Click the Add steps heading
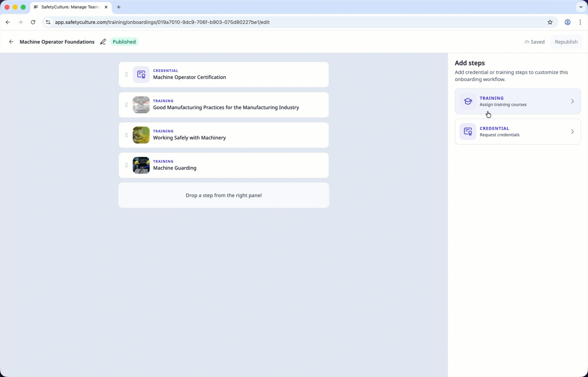 tap(470, 63)
